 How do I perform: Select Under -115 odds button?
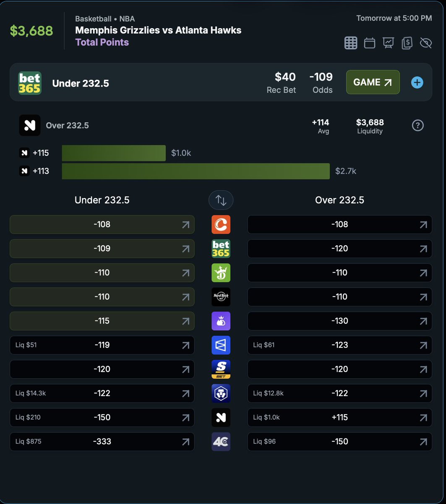(102, 321)
